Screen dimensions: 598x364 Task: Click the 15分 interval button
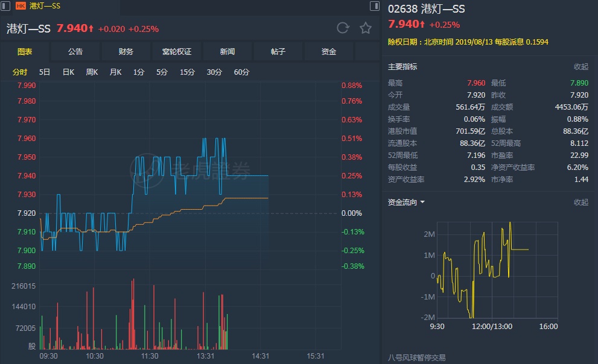pos(187,72)
